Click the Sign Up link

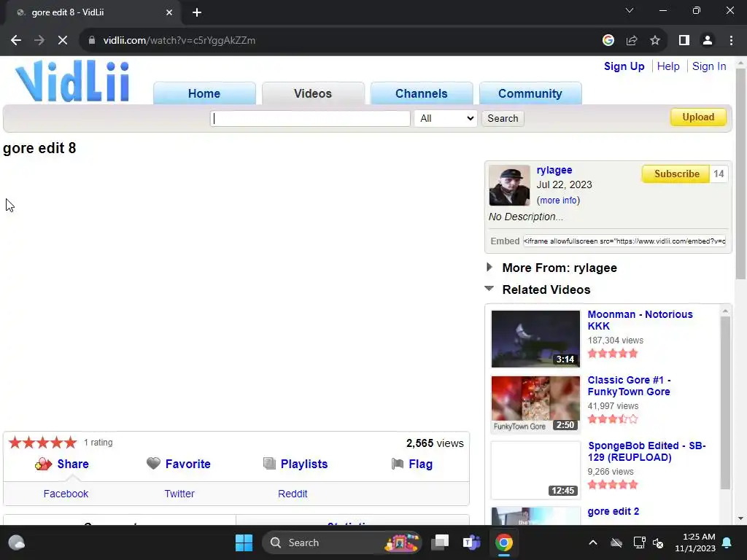(x=624, y=66)
